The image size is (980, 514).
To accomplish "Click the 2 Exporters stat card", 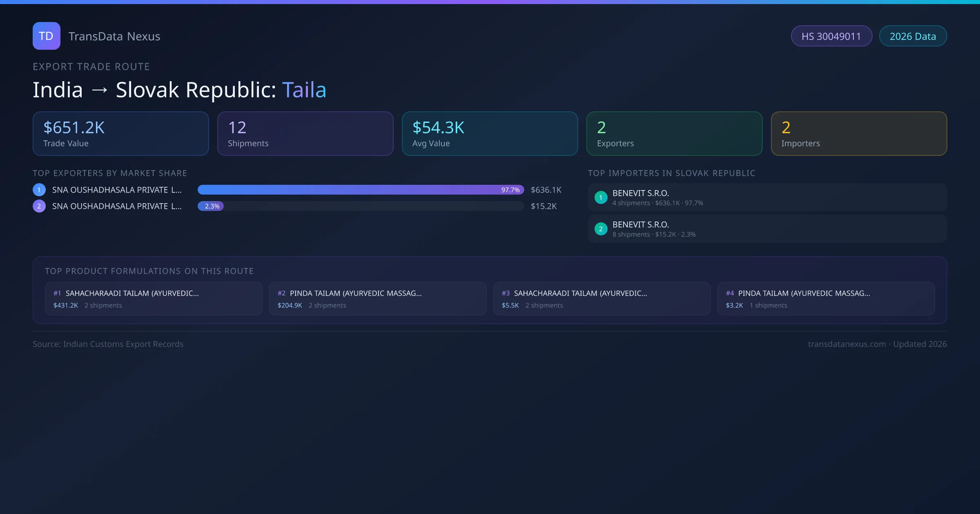I will (x=674, y=134).
